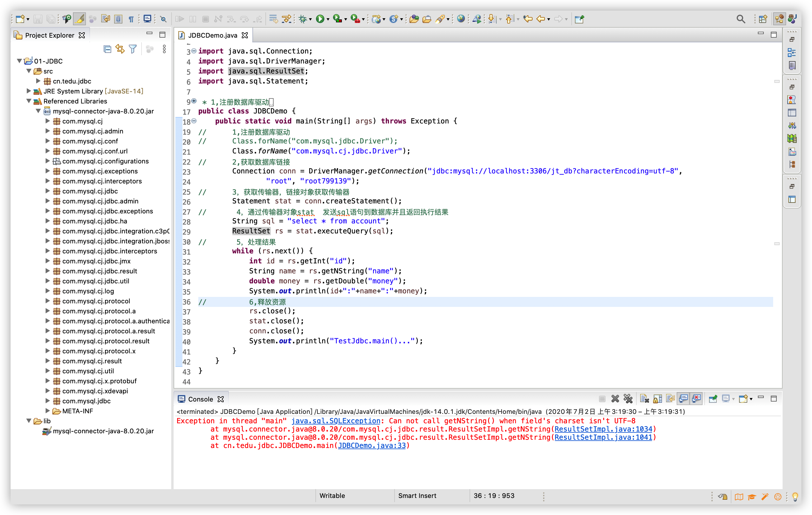Open the Open Console dropdown arrow
The height and width of the screenshot is (515, 812).
(751, 399)
